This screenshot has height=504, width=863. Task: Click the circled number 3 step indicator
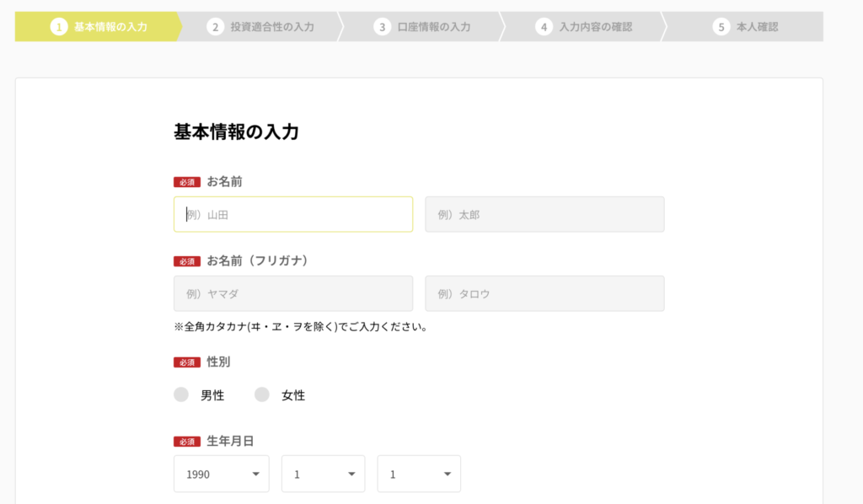point(380,27)
